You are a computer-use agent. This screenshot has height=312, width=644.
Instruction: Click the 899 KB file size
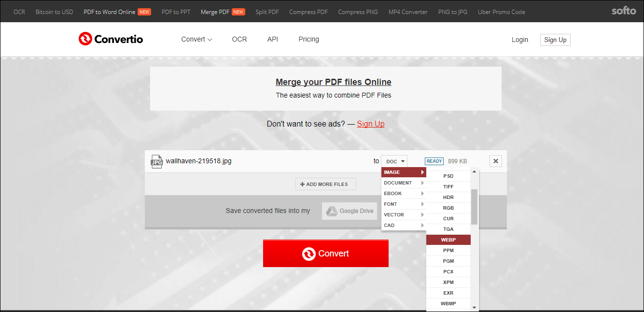click(x=457, y=161)
